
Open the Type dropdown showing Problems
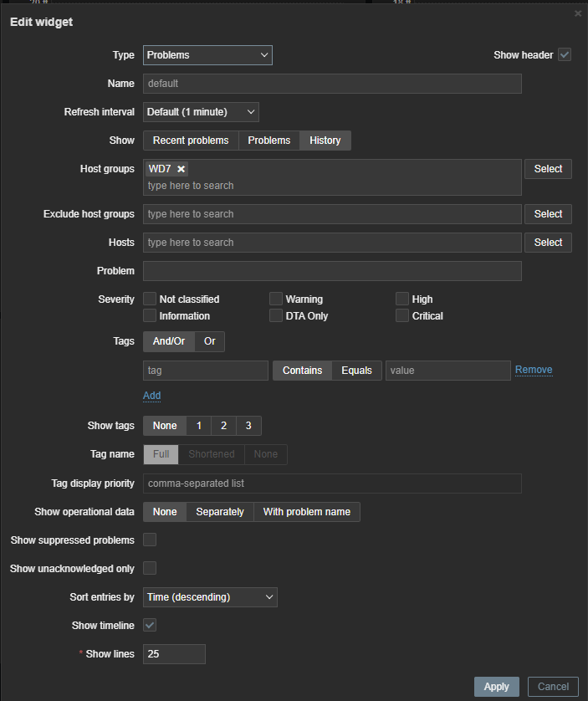pyautogui.click(x=207, y=55)
